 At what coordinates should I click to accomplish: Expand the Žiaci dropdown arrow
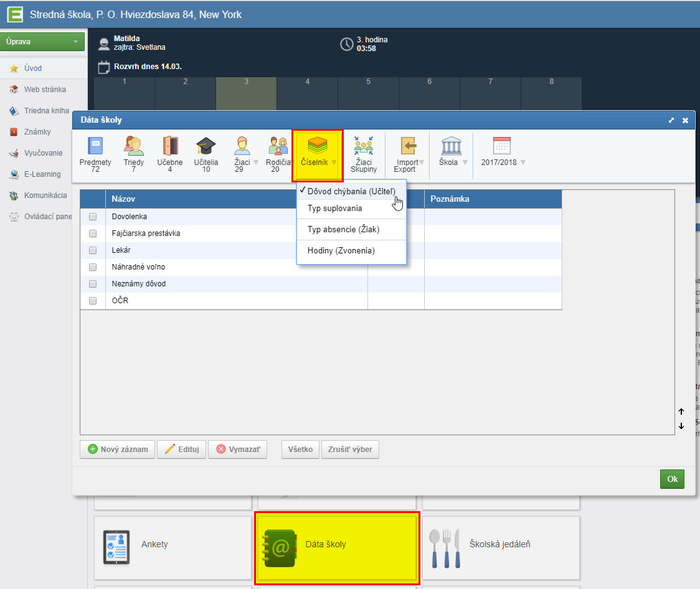256,163
